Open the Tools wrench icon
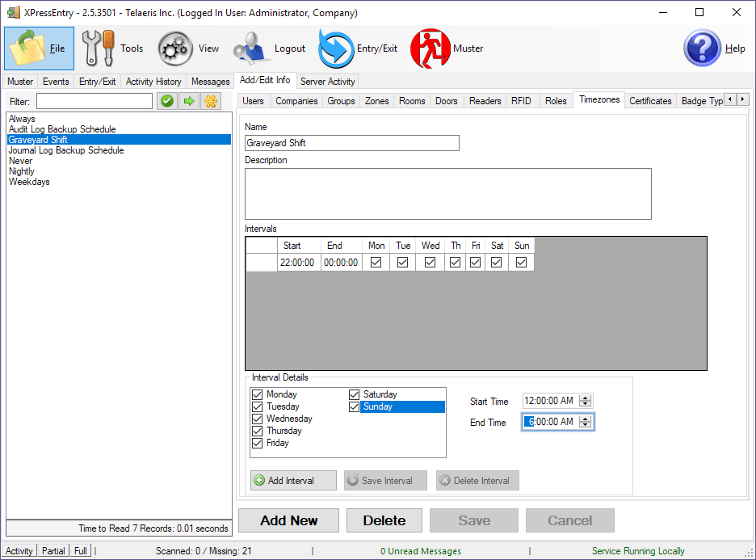 point(99,48)
